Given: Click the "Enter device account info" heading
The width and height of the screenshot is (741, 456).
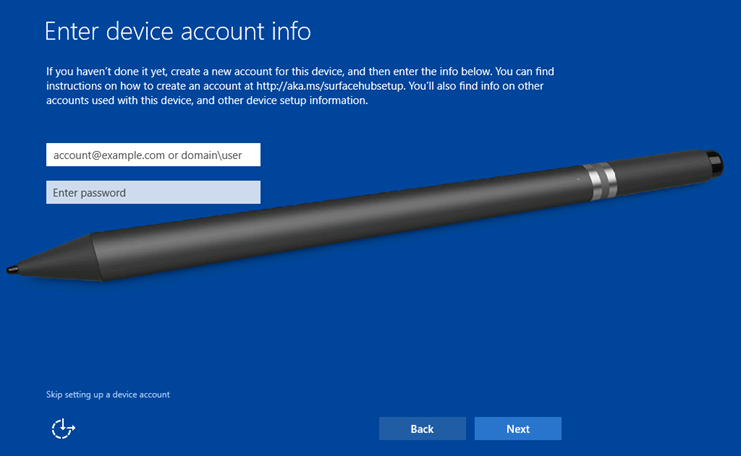Looking at the screenshot, I should pyautogui.click(x=178, y=32).
